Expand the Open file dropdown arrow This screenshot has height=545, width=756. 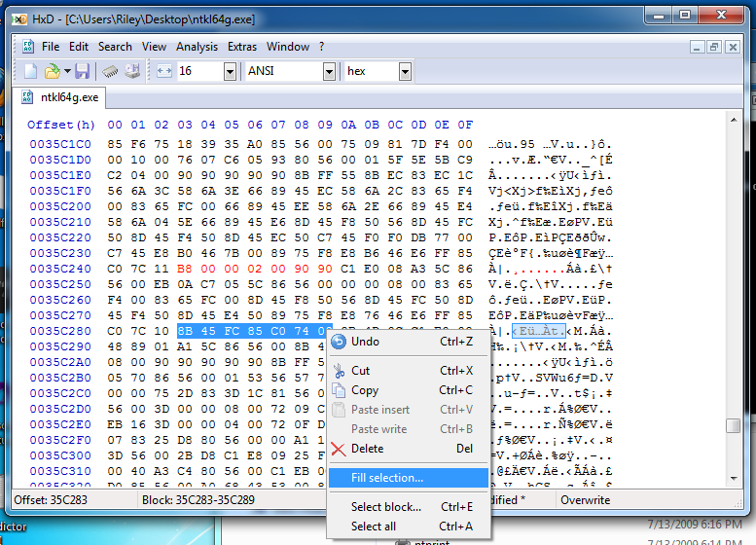[67, 71]
